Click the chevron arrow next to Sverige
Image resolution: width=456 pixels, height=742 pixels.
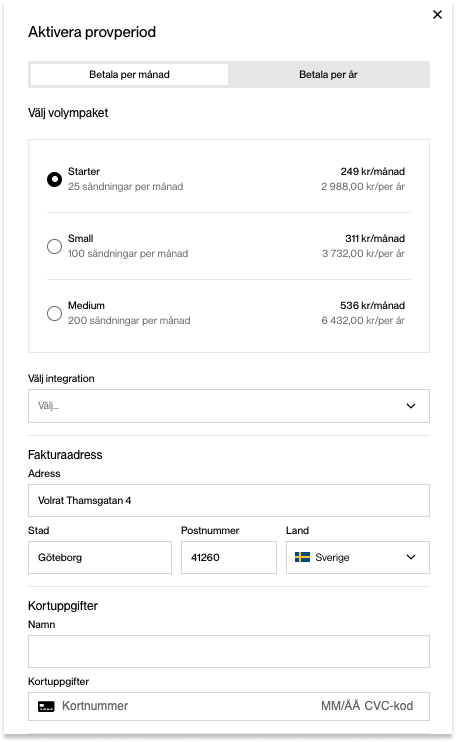point(411,557)
